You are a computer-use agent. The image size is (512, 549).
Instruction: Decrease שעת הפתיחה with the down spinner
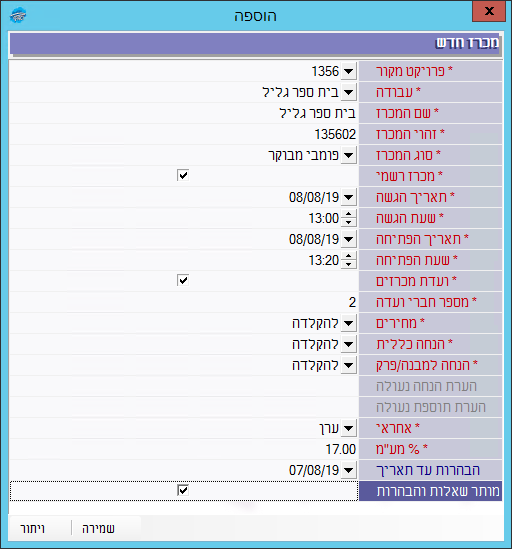348,264
